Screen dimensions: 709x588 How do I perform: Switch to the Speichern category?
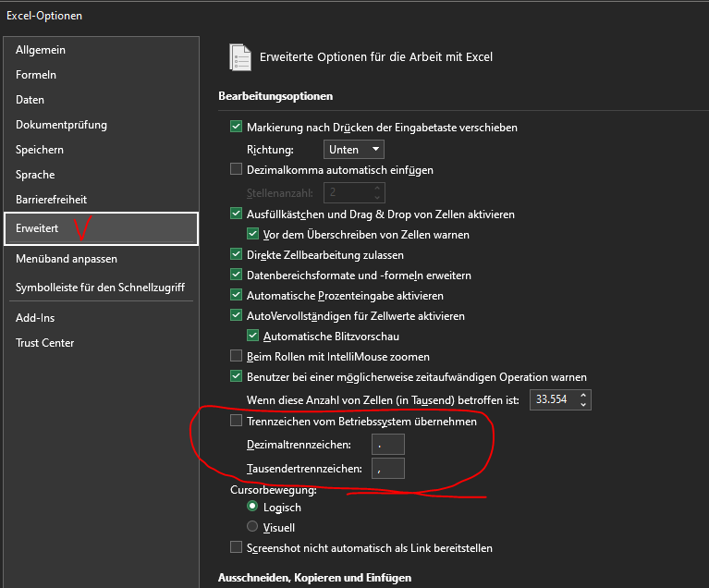[40, 150]
